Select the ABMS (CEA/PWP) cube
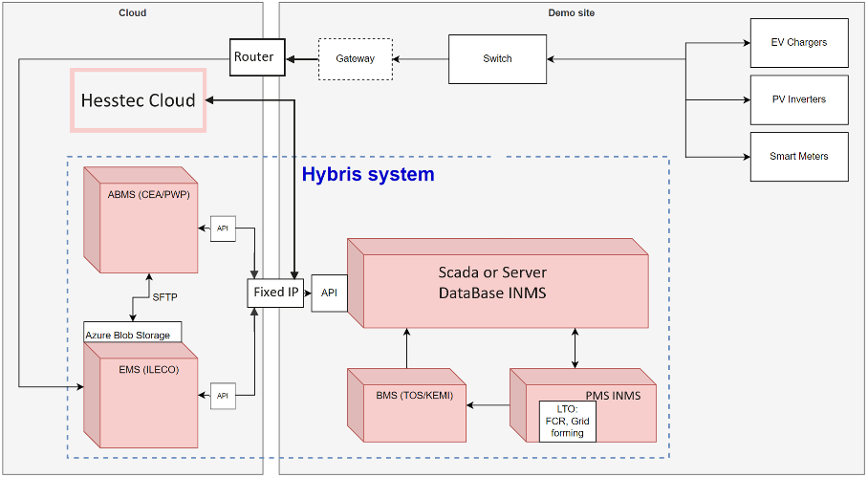 141,220
